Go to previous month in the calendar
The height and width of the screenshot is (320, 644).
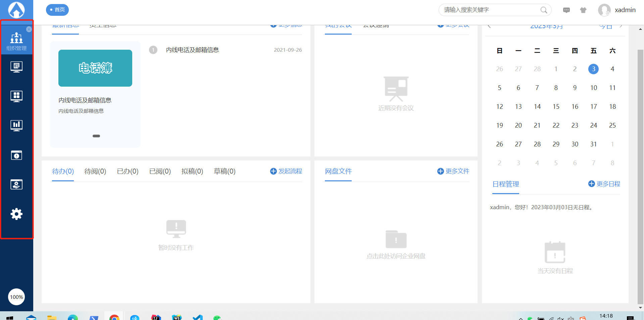(489, 25)
